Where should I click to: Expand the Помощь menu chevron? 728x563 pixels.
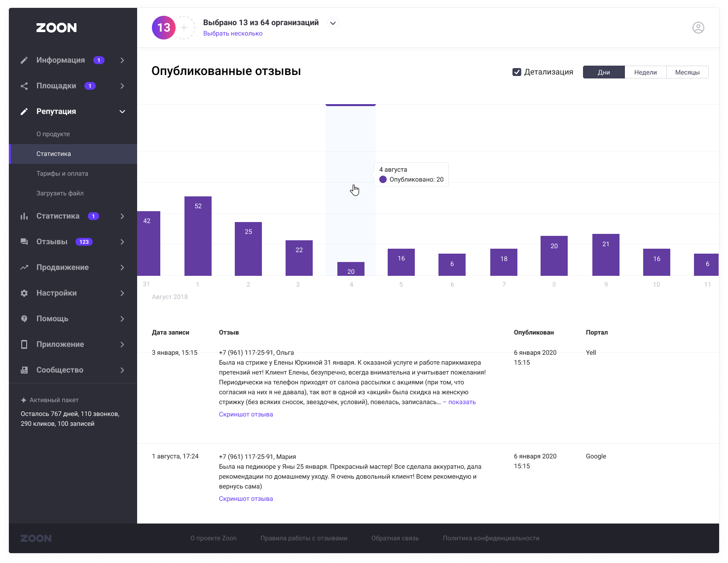122,319
